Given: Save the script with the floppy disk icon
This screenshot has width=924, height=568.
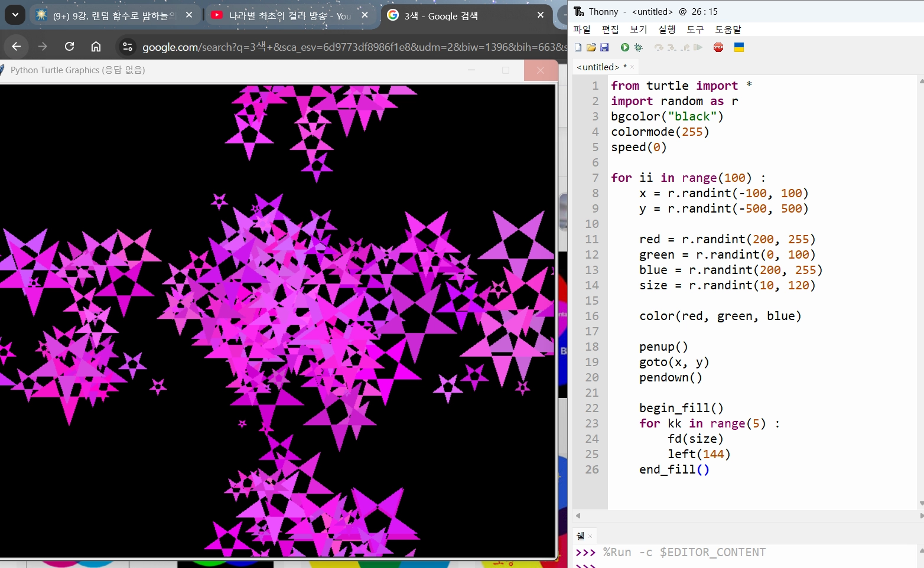Looking at the screenshot, I should 604,47.
